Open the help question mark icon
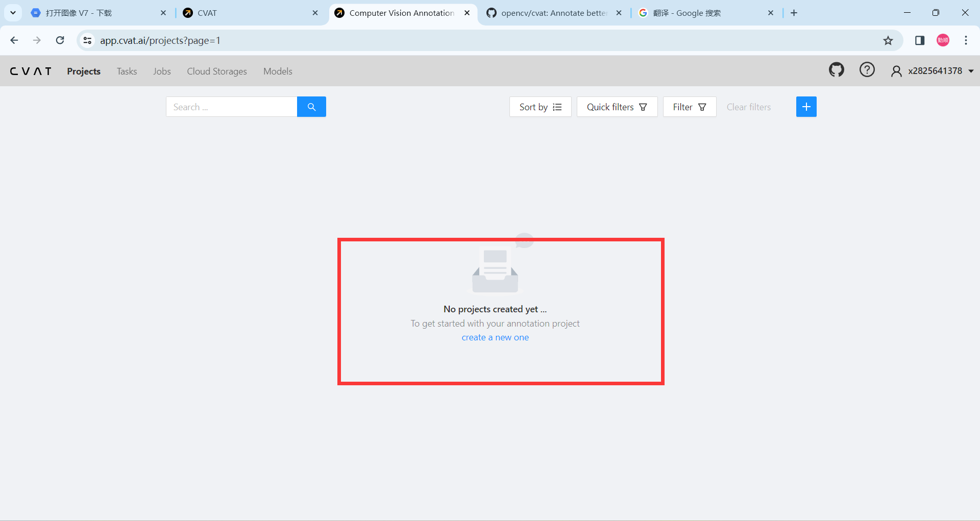The height and width of the screenshot is (521, 980). [867, 70]
